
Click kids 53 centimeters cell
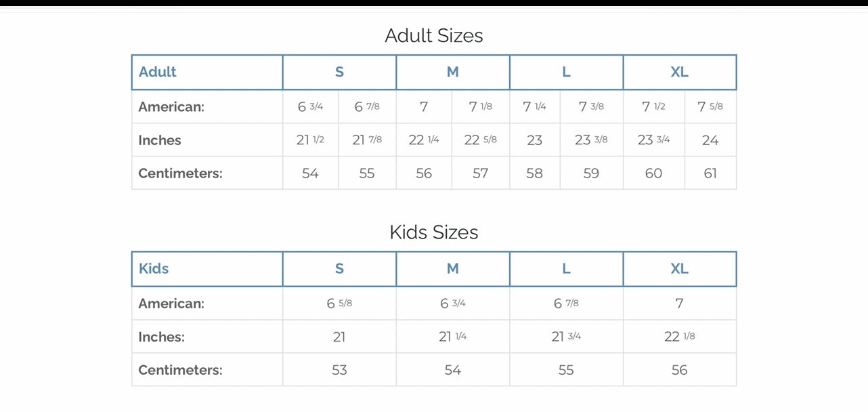339,370
